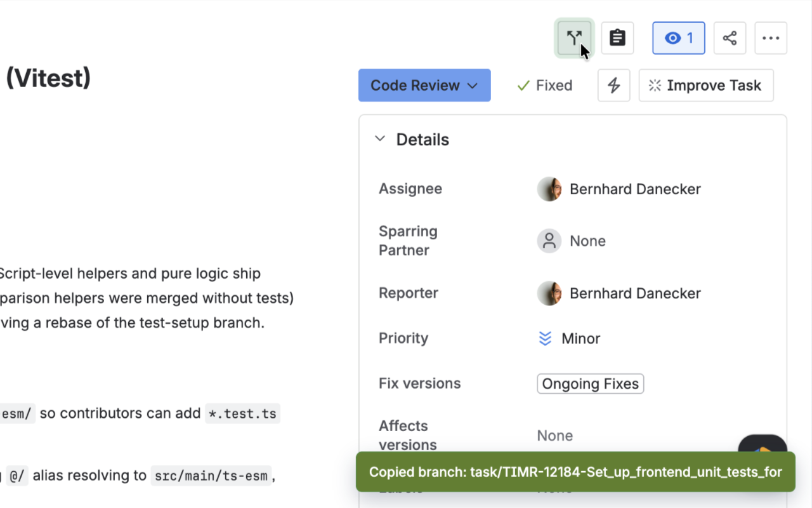Click the Fixed resolution label
The image size is (812, 508).
tap(544, 85)
